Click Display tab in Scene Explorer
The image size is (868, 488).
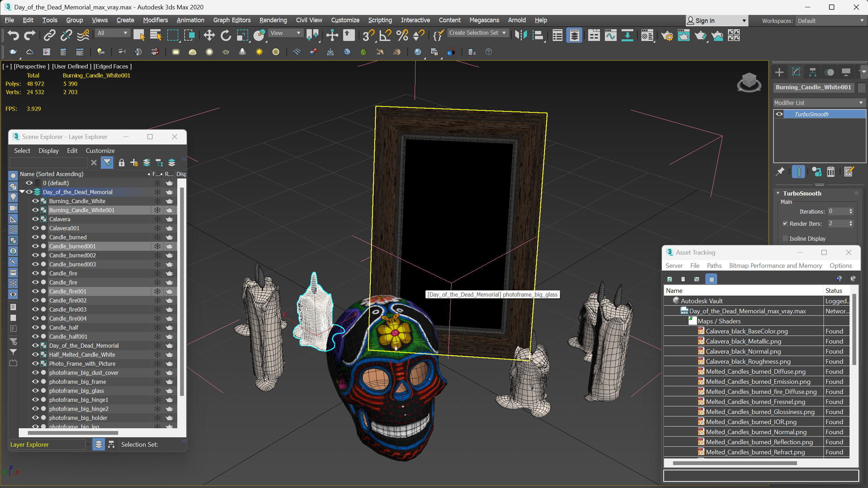click(x=48, y=150)
